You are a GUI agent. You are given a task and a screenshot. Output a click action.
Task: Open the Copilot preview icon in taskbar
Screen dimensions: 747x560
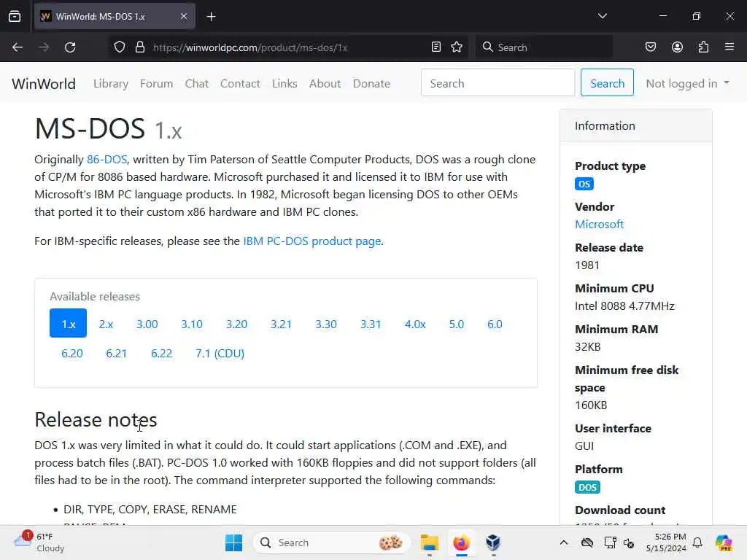point(724,542)
